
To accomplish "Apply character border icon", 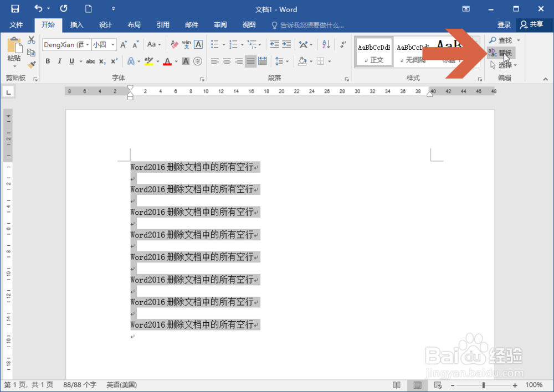I will coord(198,44).
